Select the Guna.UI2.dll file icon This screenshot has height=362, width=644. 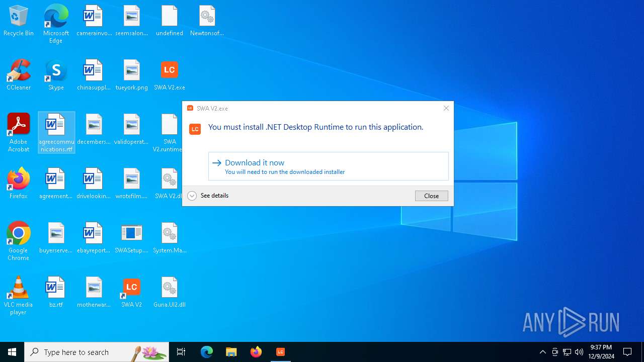170,293
